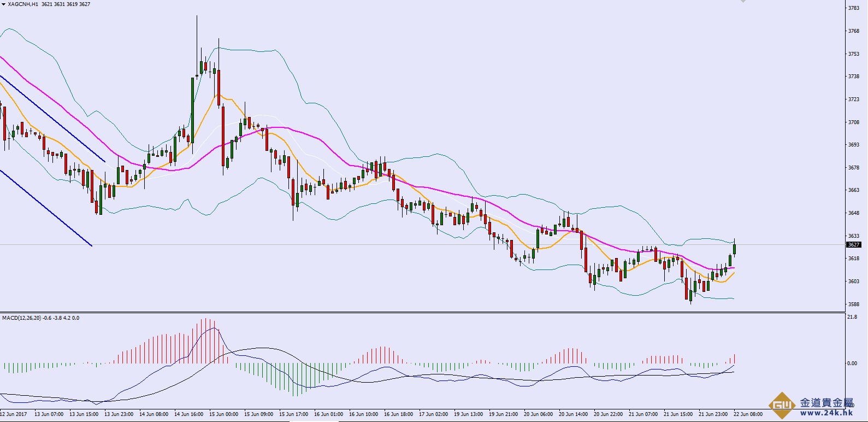Select the 15 Jun 17:00 time label
The height and width of the screenshot is (422, 868).
[x=293, y=414]
